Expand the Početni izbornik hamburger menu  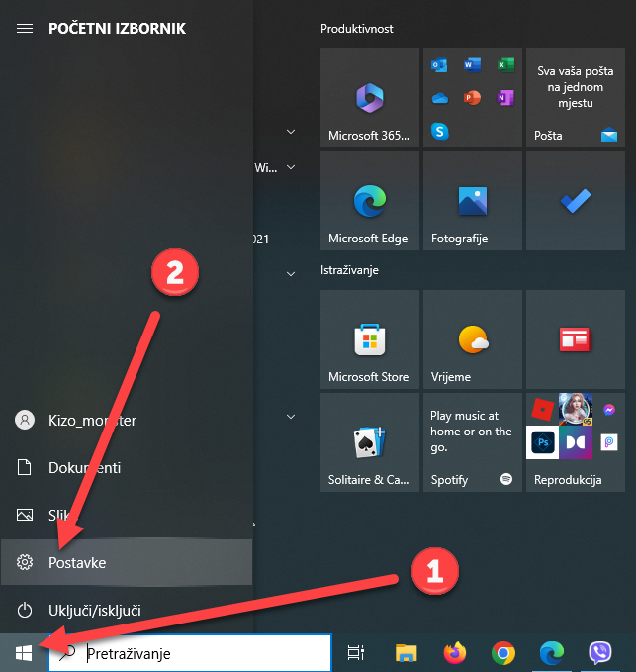coord(25,29)
